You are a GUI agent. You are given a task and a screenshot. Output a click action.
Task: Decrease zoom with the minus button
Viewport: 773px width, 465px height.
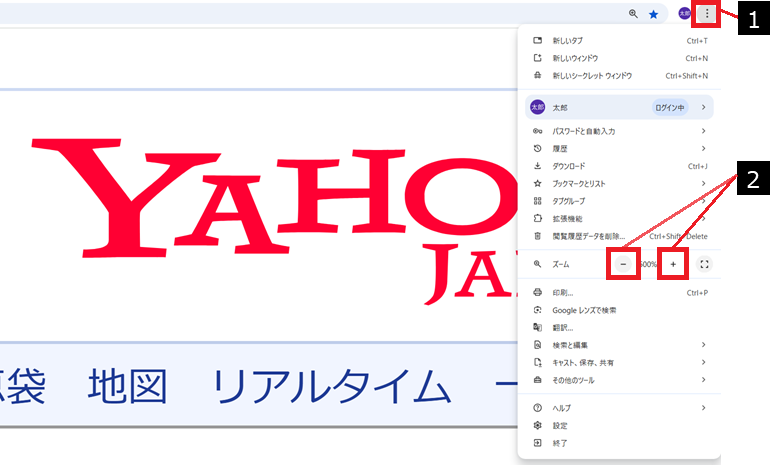(623, 264)
